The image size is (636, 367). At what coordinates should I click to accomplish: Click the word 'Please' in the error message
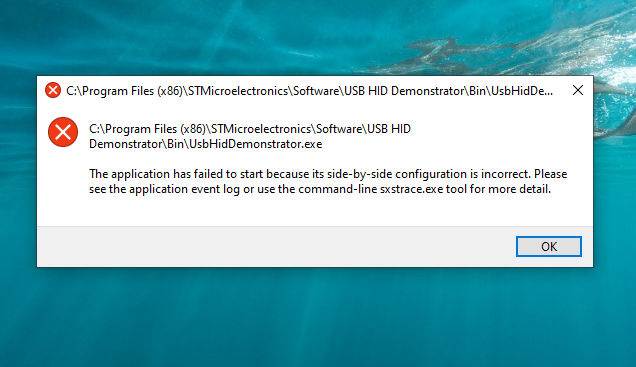[x=550, y=174]
